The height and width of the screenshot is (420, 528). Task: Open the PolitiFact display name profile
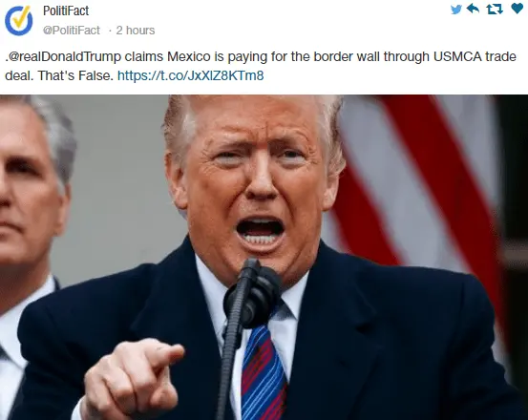click(x=66, y=10)
